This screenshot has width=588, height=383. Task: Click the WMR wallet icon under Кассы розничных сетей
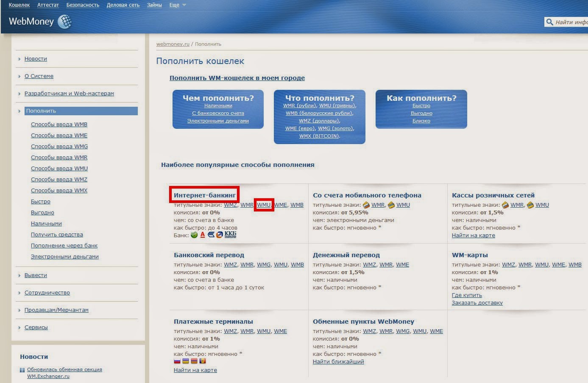tap(505, 205)
